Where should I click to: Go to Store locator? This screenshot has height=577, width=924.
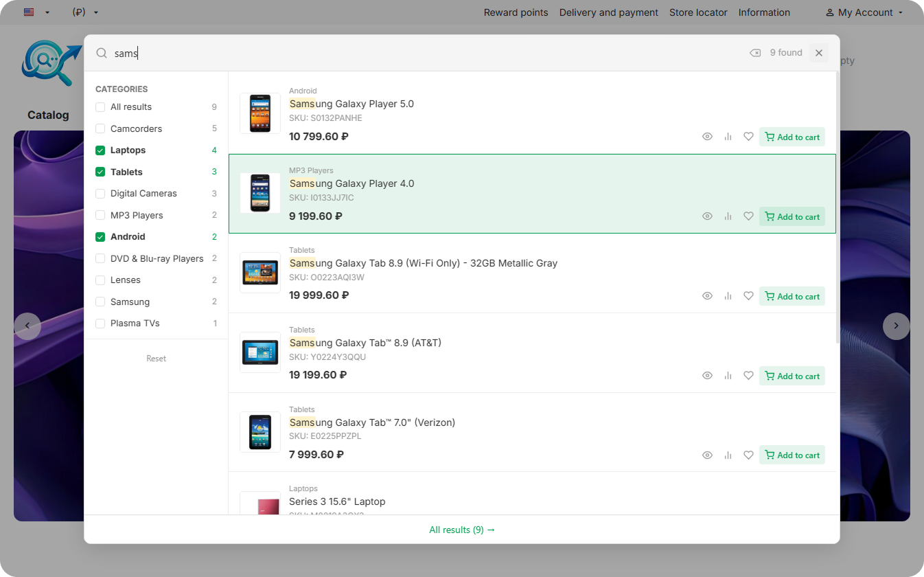coord(698,12)
